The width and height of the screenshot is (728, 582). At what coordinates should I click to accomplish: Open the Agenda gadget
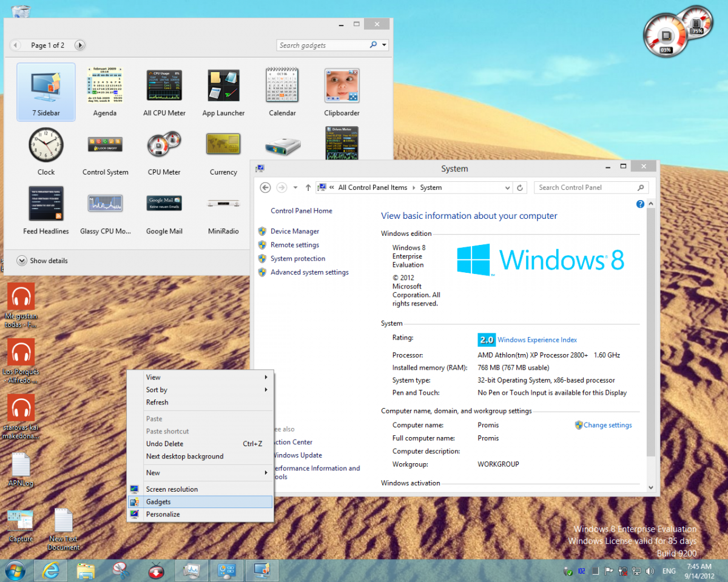coord(105,86)
